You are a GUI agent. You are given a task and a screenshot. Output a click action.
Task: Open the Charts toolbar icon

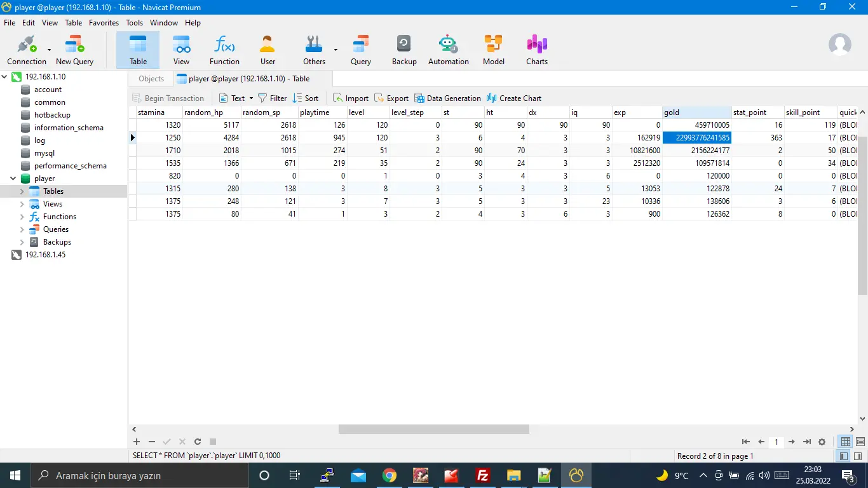pos(536,50)
